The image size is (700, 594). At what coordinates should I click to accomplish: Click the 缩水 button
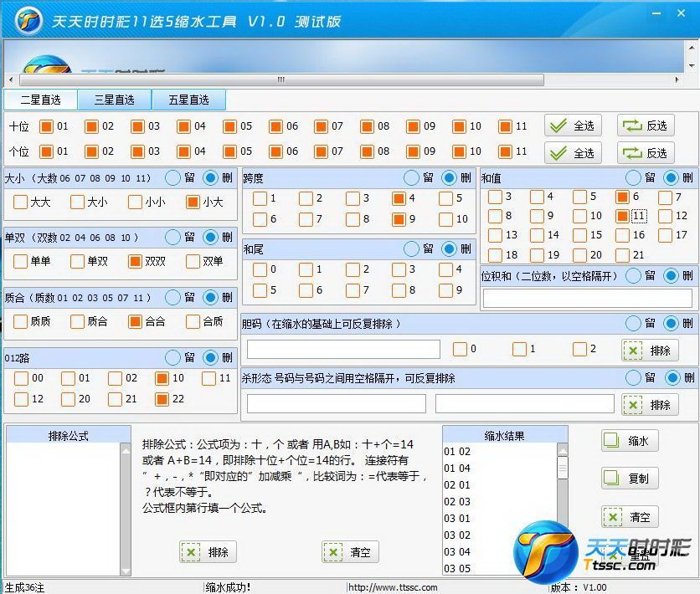[x=630, y=441]
